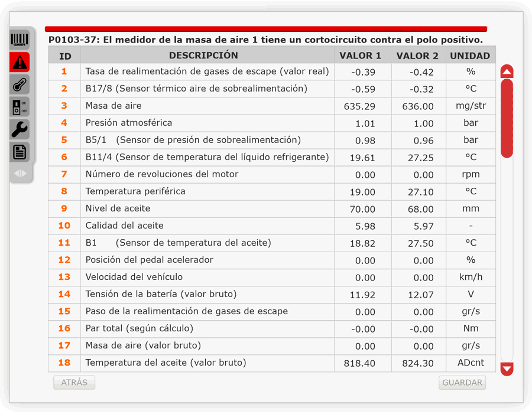Viewport: 532px width, 414px height.
Task: Click the value 68.00 oil level
Action: 421,209
